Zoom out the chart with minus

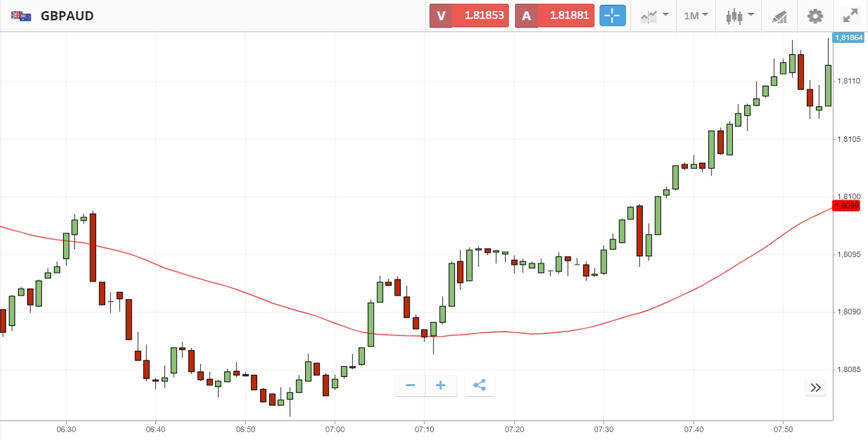tap(410, 385)
